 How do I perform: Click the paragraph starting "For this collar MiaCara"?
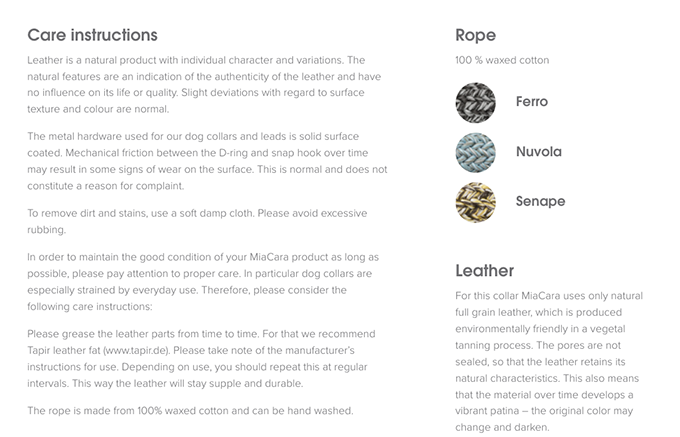[x=548, y=361]
